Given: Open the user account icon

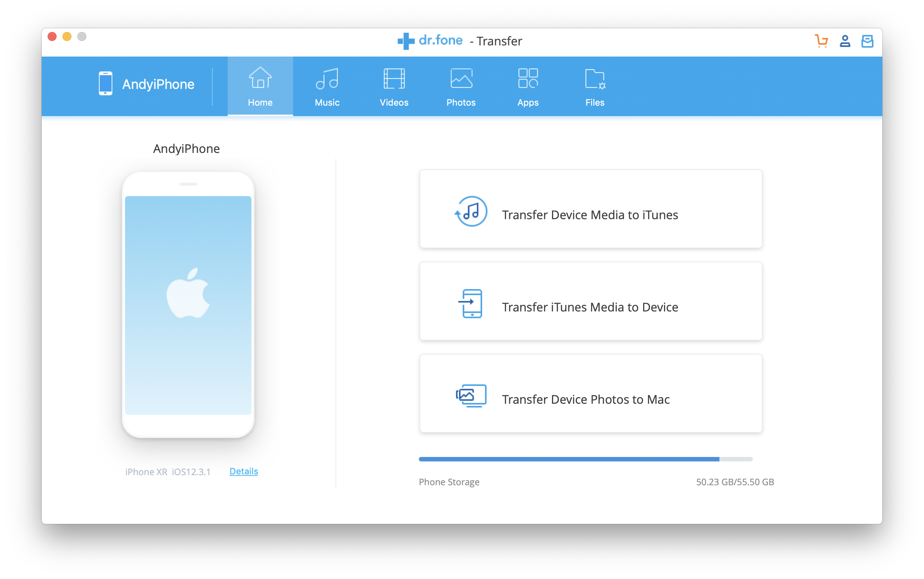Looking at the screenshot, I should [x=845, y=41].
